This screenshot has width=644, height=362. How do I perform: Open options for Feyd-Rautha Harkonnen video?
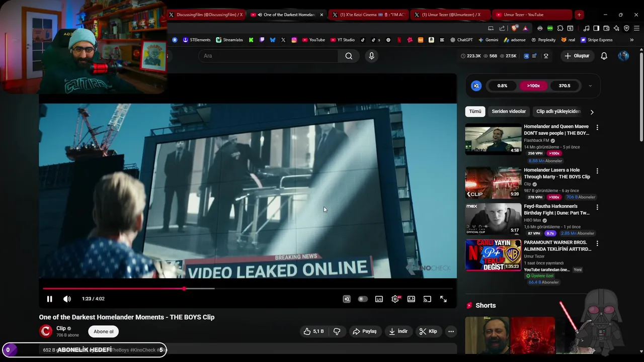tap(597, 207)
